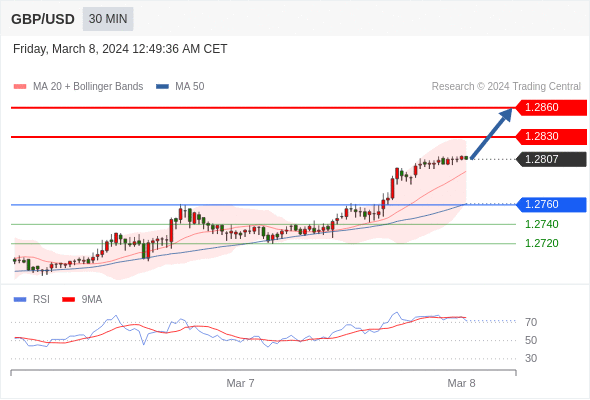Click the RSI 30 level label
Image resolution: width=590 pixels, height=400 pixels.
[x=531, y=358]
